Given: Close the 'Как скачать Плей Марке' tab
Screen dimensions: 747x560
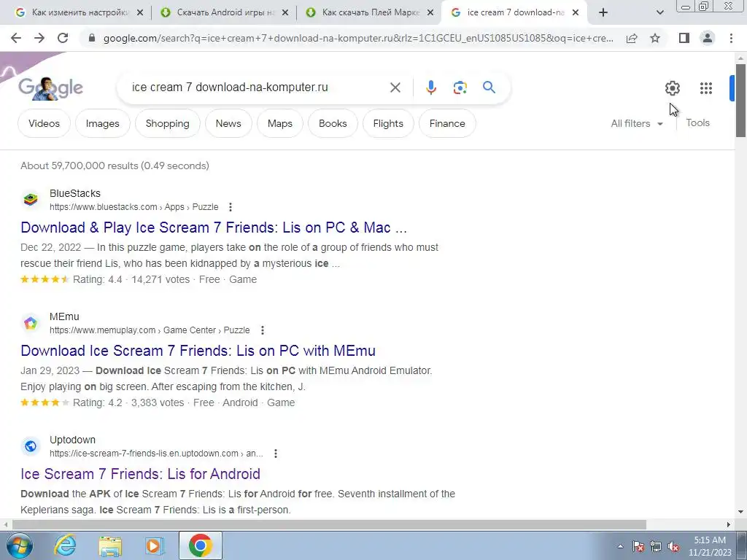Looking at the screenshot, I should [x=430, y=13].
